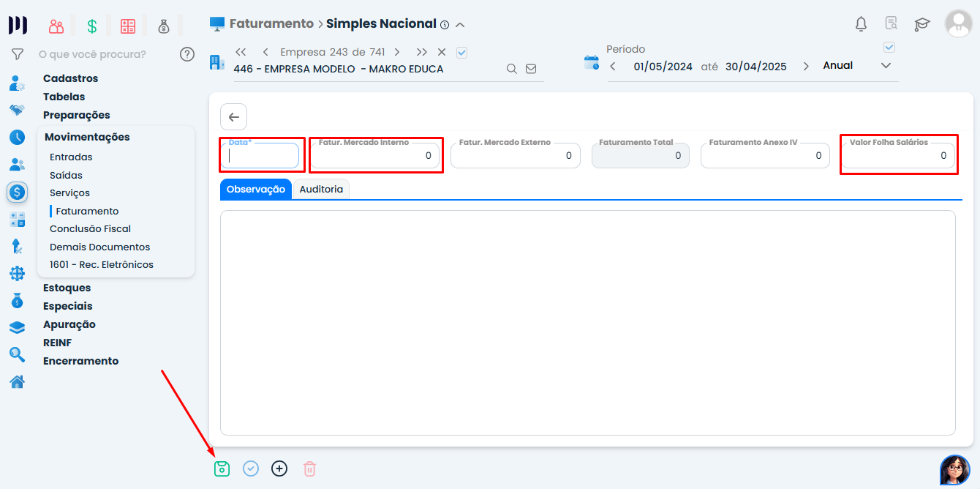Screen dimensions: 980x489
Task: Open the user settings sidebar icon
Action: coord(18,83)
